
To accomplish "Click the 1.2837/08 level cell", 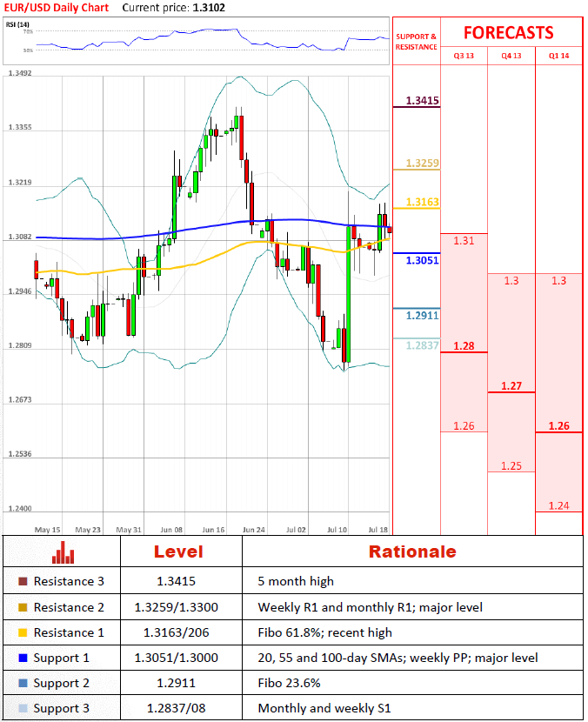I will pos(177,708).
